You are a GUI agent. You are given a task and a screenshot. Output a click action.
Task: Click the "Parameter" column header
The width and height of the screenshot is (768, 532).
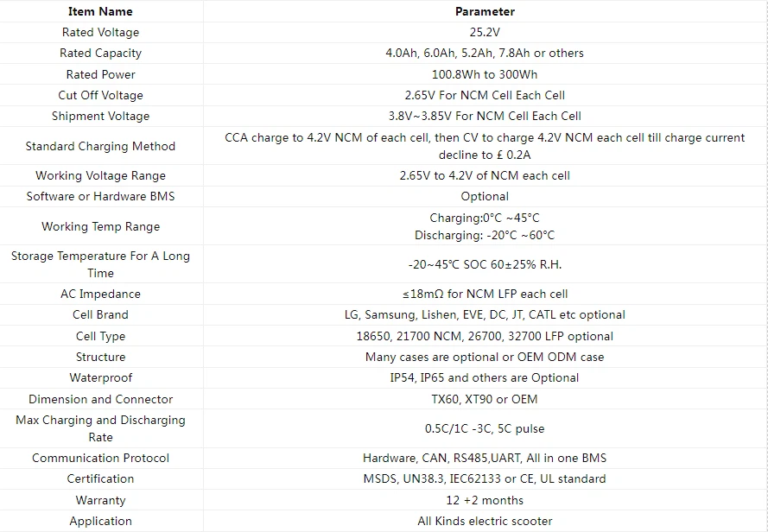pos(485,11)
